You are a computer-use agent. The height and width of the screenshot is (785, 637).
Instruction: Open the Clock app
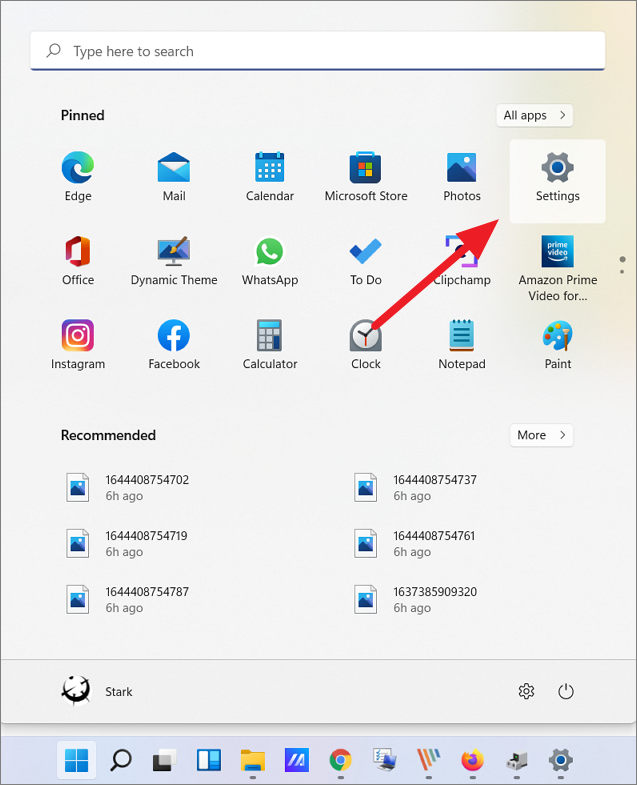[x=366, y=344]
